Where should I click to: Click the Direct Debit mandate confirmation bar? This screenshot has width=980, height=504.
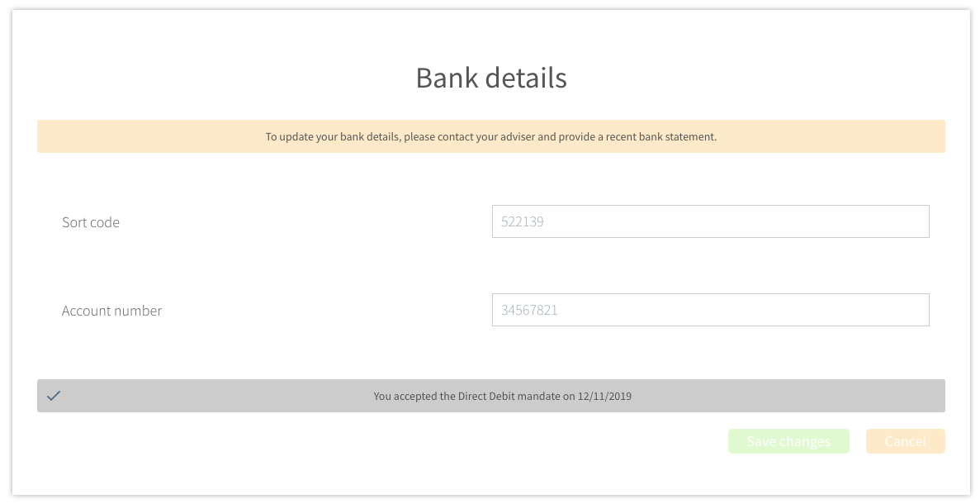(x=490, y=396)
